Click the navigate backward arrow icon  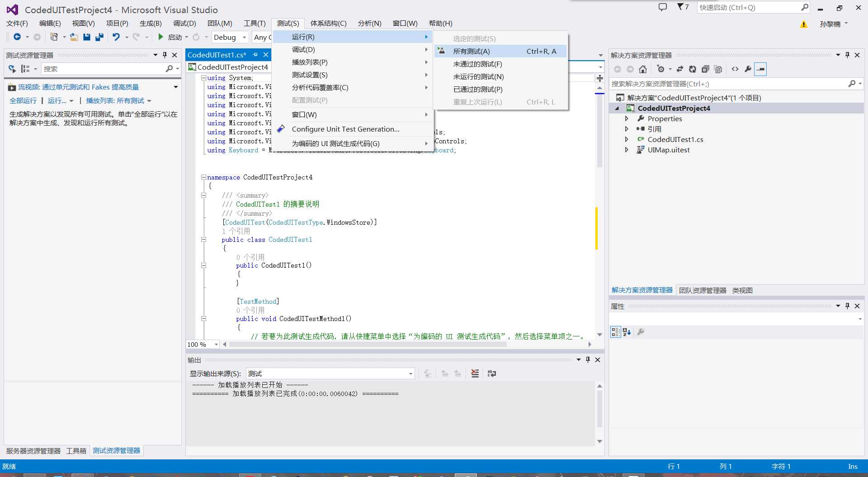click(x=17, y=37)
